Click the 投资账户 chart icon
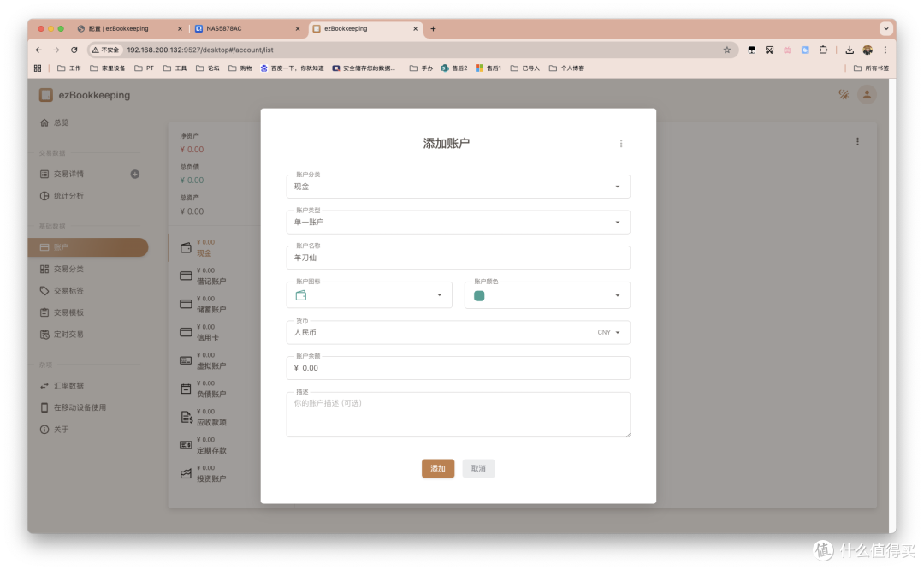This screenshot has width=924, height=570. [x=186, y=473]
